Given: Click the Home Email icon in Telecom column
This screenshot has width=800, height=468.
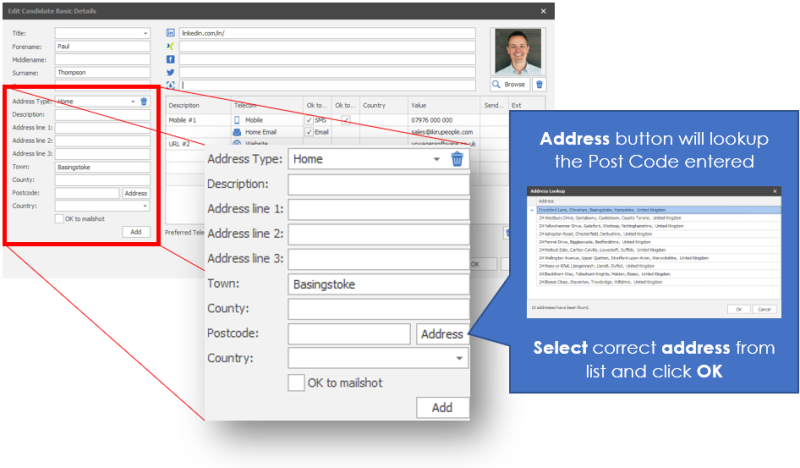Looking at the screenshot, I should point(237,131).
